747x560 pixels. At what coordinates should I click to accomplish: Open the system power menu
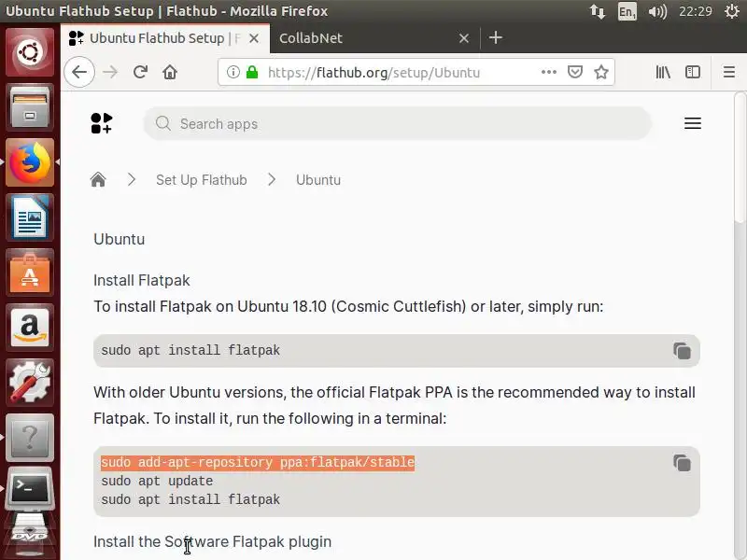click(732, 11)
